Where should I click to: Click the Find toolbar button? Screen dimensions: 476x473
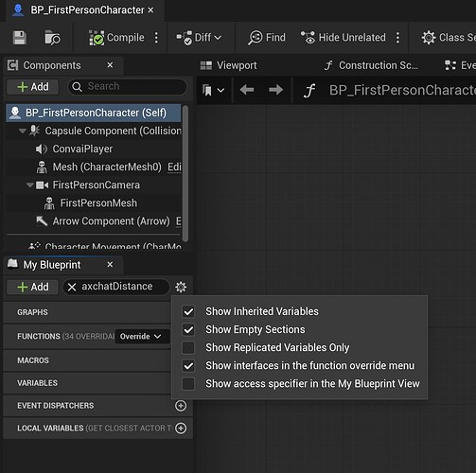(x=267, y=38)
